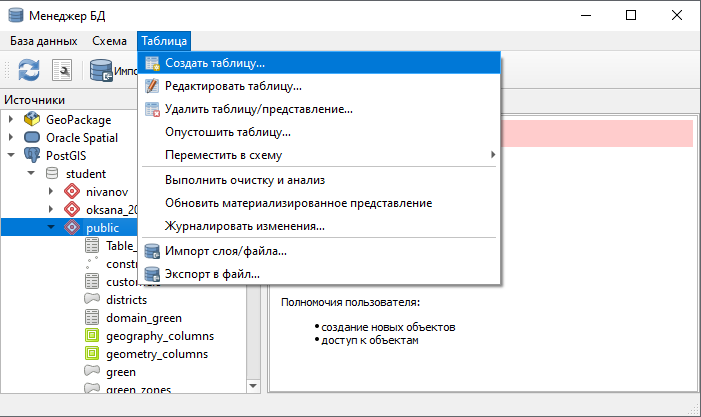701x417 pixels.
Task: Click the GeoPackage provider icon
Action: click(x=32, y=119)
